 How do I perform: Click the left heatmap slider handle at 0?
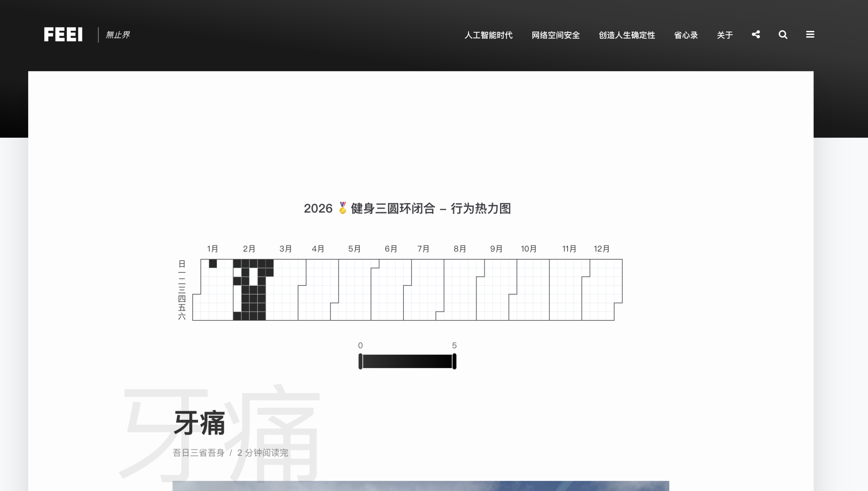click(x=360, y=361)
